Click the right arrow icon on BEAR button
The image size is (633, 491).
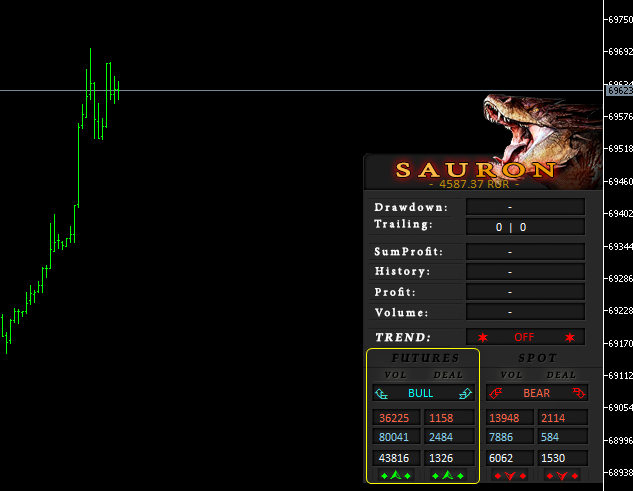[x=578, y=393]
